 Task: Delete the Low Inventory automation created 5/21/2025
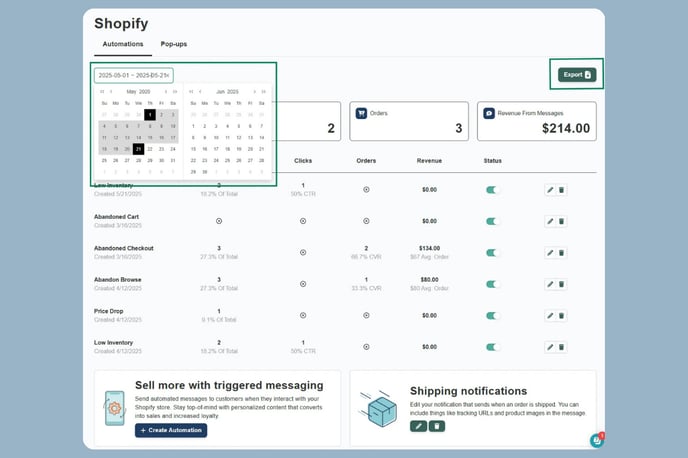561,190
